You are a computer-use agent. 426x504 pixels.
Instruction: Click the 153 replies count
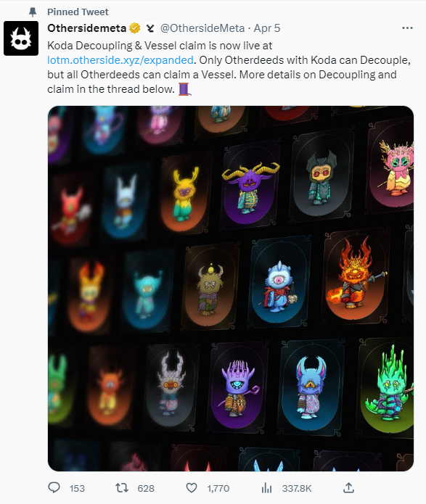tap(77, 489)
